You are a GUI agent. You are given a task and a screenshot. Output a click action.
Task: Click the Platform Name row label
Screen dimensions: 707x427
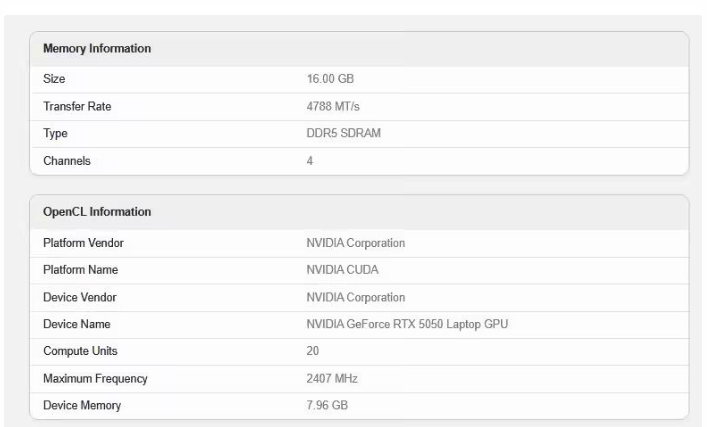pyautogui.click(x=80, y=270)
